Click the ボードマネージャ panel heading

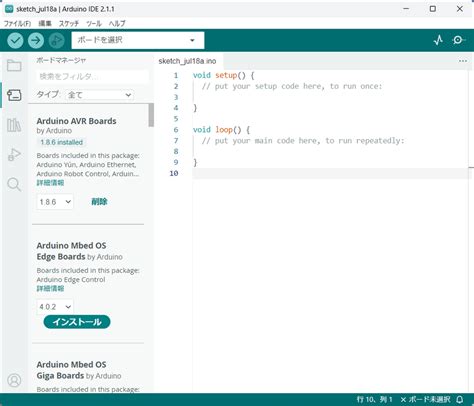(x=61, y=60)
